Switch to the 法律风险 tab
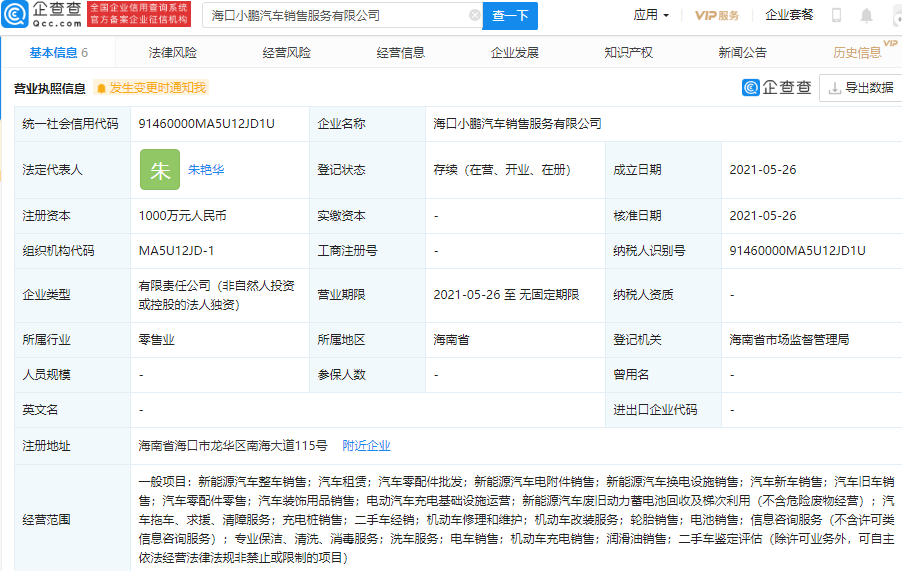 [x=173, y=53]
